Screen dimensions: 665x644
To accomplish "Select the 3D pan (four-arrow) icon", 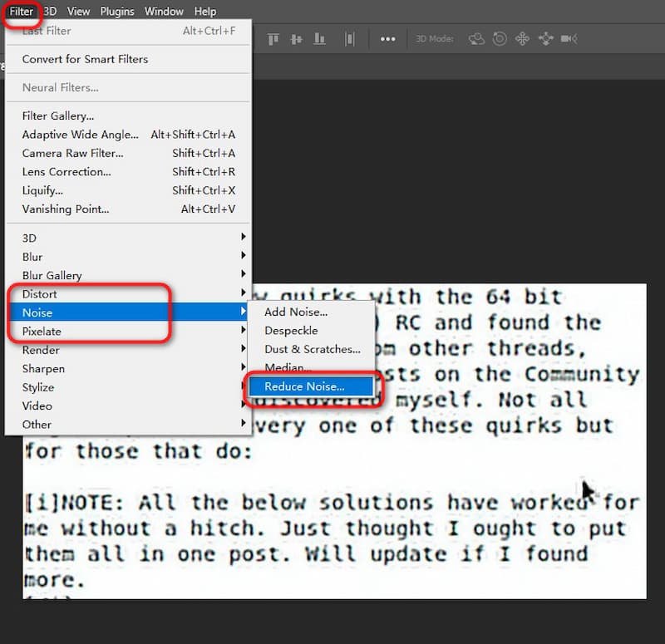I will tap(523, 39).
